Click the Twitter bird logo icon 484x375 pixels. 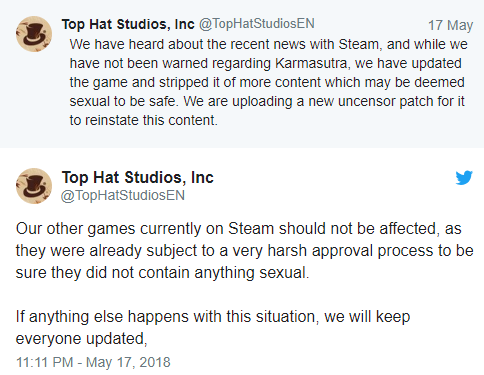point(464,178)
